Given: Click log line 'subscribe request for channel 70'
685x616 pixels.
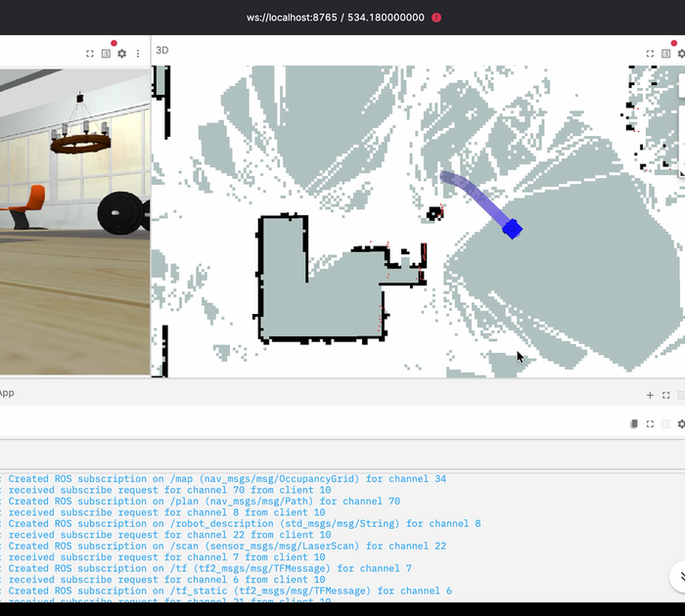Looking at the screenshot, I should point(165,490).
